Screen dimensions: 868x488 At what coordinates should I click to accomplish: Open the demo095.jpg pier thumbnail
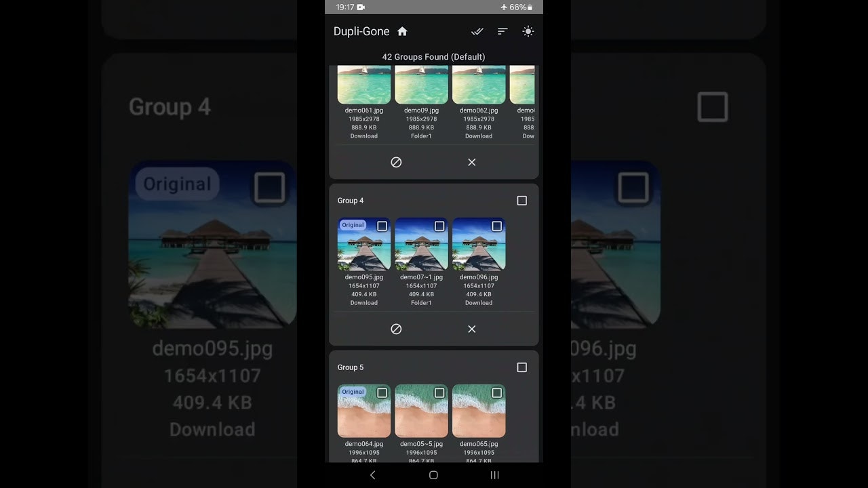point(364,244)
